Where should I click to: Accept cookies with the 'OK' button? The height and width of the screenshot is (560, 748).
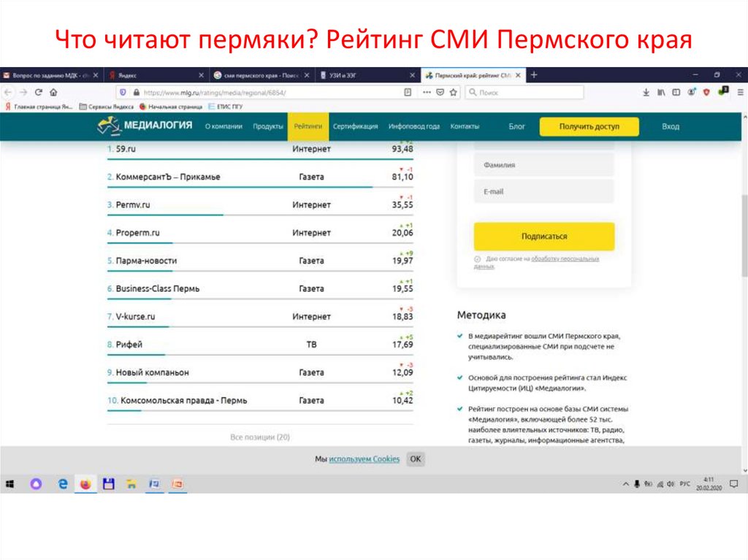point(416,459)
